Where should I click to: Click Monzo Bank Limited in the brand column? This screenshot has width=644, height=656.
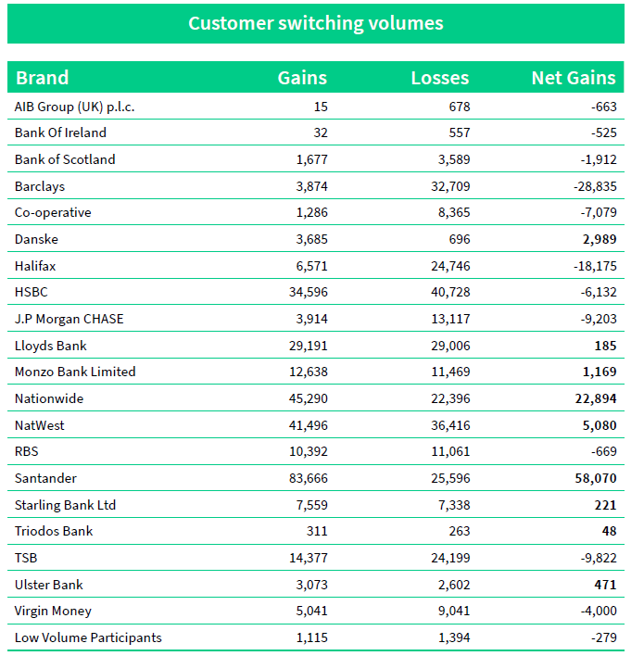pyautogui.click(x=75, y=372)
